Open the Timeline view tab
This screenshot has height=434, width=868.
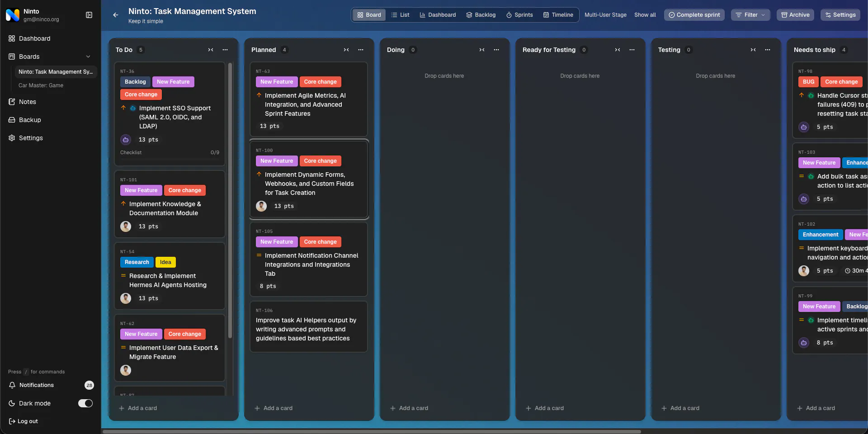coord(558,15)
